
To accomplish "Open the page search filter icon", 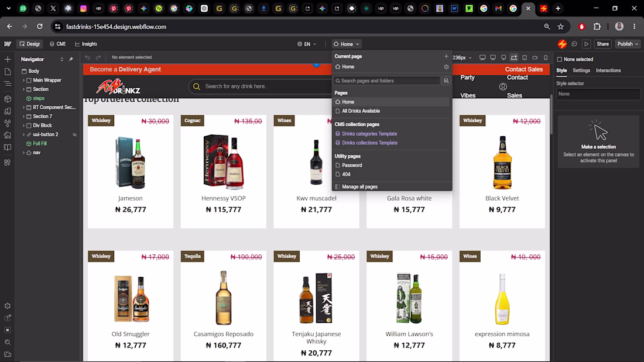I will pos(446,81).
